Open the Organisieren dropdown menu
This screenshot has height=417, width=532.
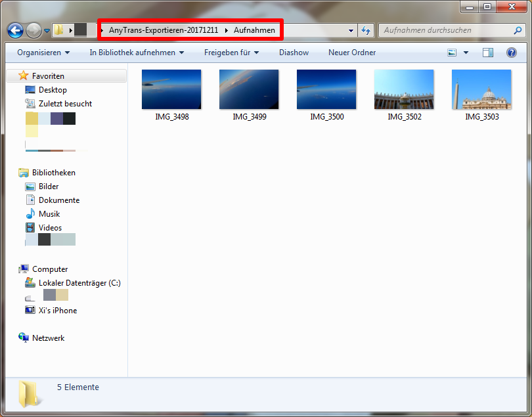click(x=43, y=53)
